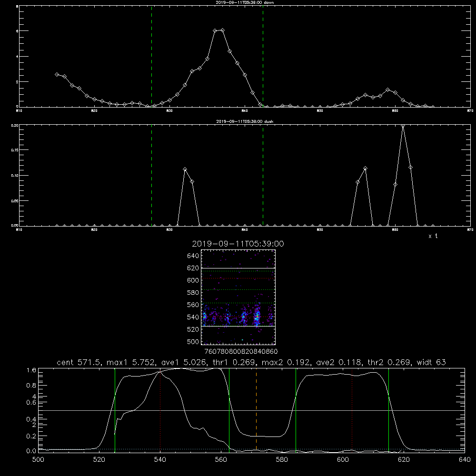Click the lower white horizontal line in heatmap

point(238,326)
